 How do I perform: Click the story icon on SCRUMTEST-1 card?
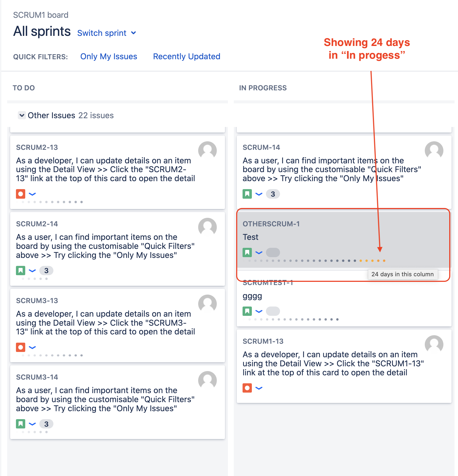(x=247, y=311)
